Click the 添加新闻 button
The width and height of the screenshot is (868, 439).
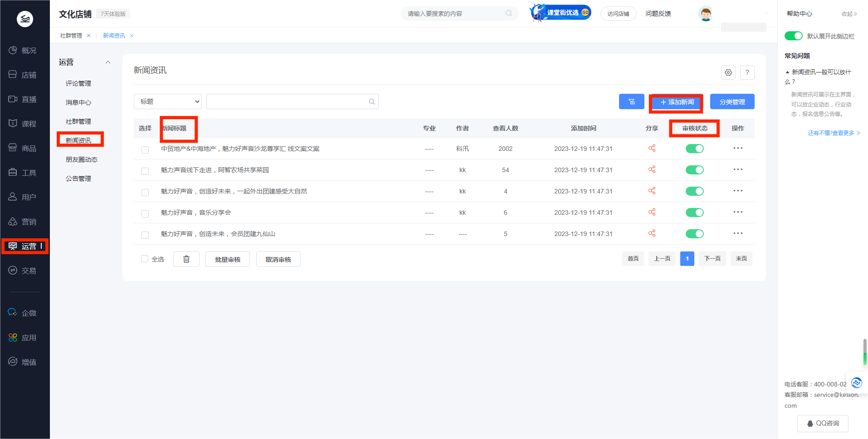(x=676, y=102)
